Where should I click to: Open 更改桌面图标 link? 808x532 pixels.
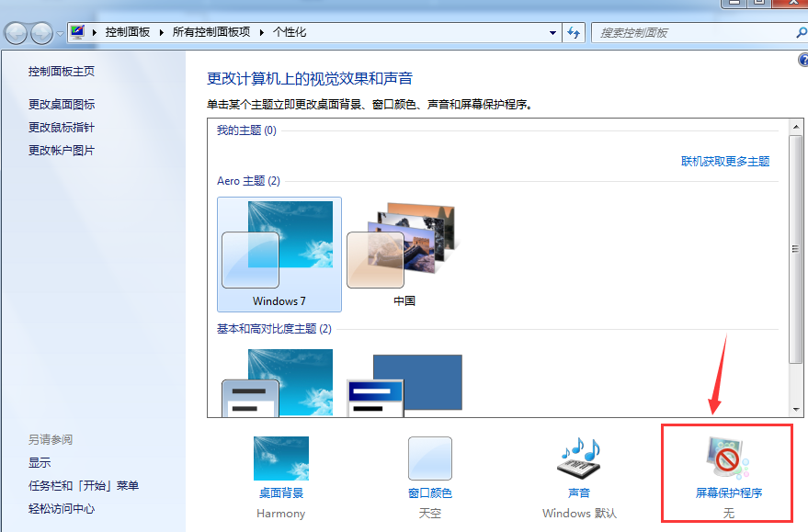(62, 105)
